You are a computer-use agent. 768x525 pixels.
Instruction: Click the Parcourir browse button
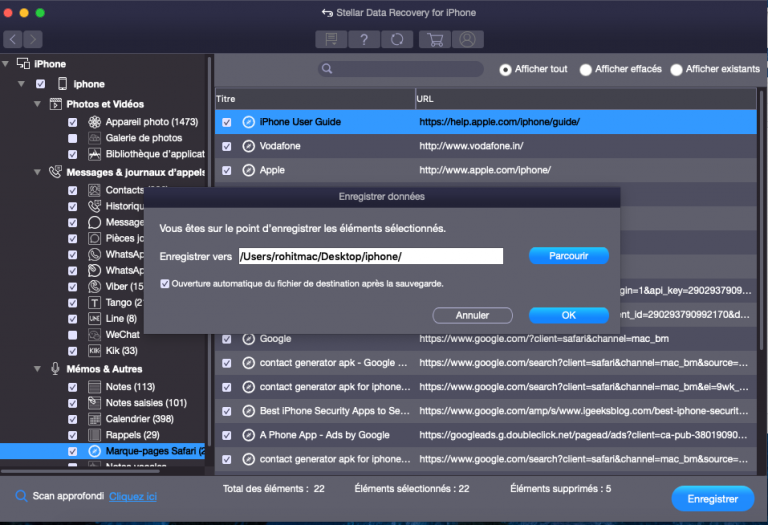click(568, 256)
